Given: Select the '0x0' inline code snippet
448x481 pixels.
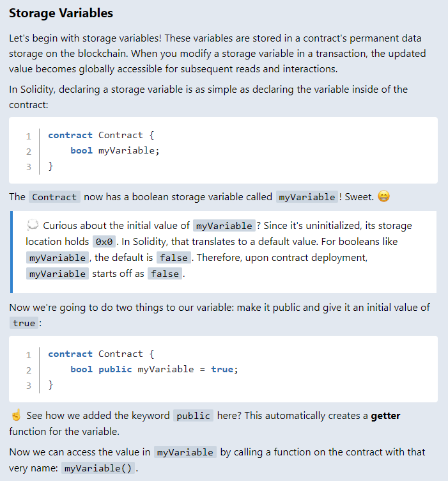Looking at the screenshot, I should pyautogui.click(x=104, y=242).
